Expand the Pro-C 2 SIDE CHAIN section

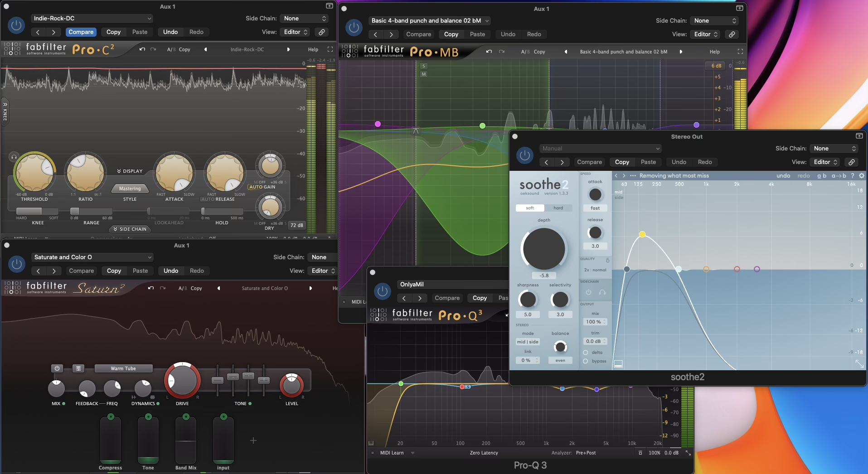(x=130, y=229)
